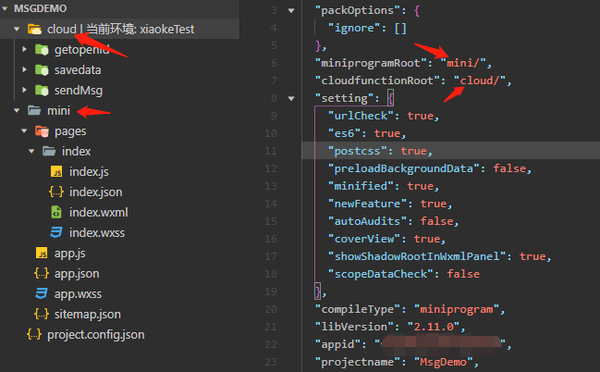Select the index folder name

(x=77, y=152)
